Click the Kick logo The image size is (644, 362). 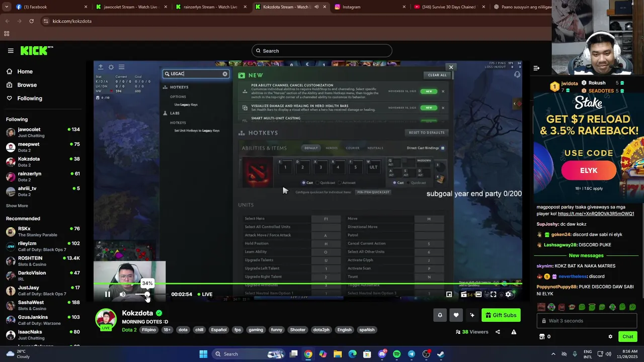(36, 50)
